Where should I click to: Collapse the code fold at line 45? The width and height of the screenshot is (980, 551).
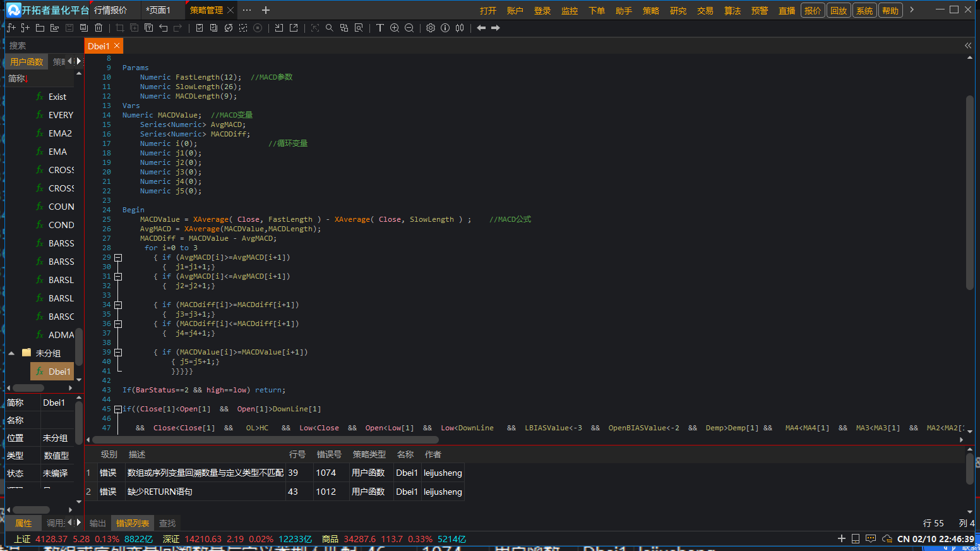(118, 409)
